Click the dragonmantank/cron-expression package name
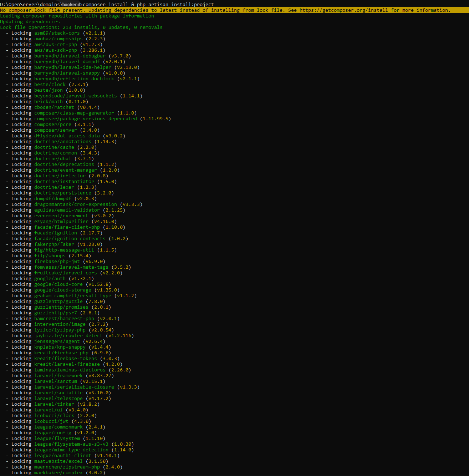469x476 pixels. coord(76,204)
